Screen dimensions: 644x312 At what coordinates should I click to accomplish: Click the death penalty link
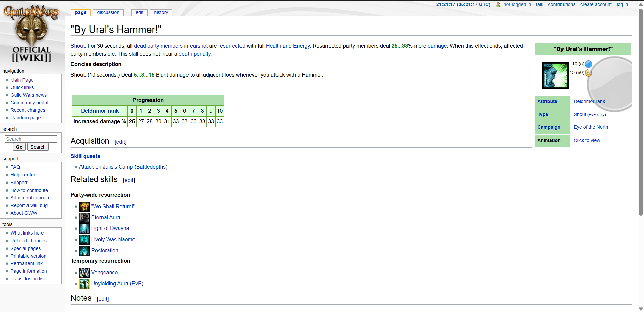(x=195, y=54)
